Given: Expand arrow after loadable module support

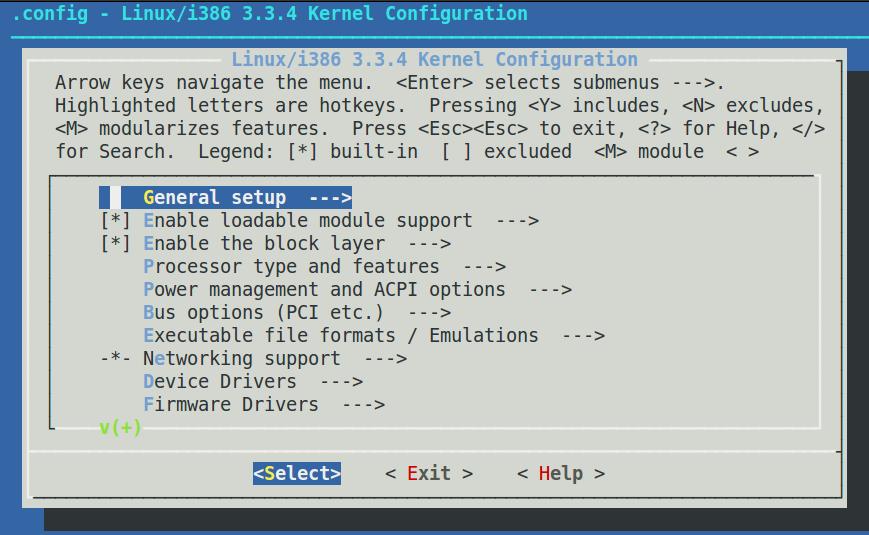Looking at the screenshot, I should pyautogui.click(x=518, y=221).
